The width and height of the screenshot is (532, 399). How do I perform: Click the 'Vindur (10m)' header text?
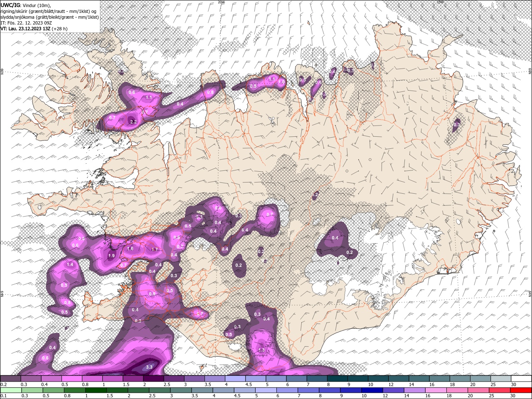(x=37, y=5)
